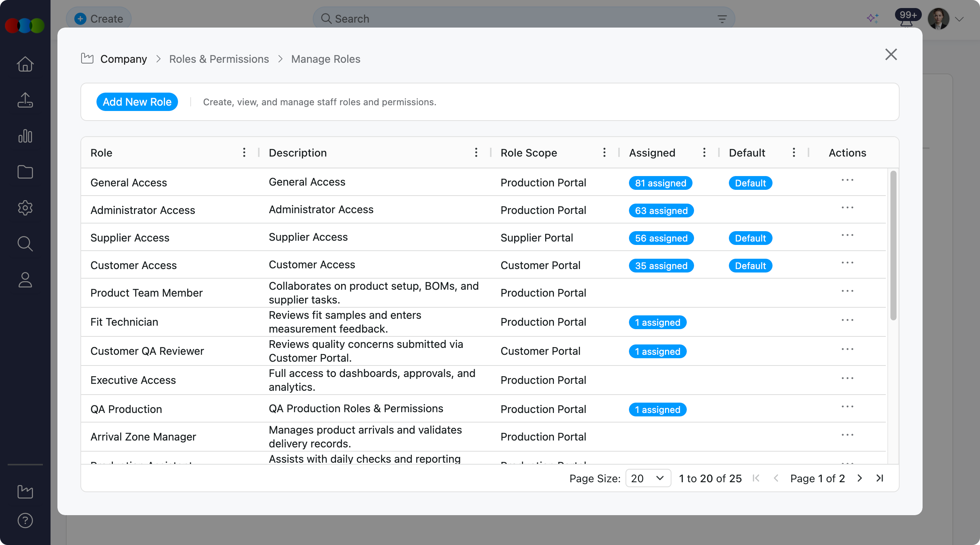This screenshot has height=545, width=980.
Task: Open actions menu for General Access role
Action: [848, 180]
